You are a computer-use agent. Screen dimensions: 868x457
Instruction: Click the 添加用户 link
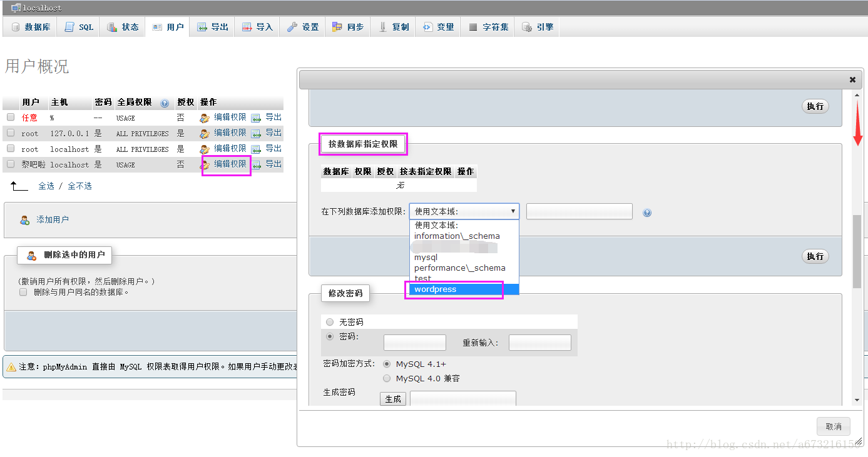[x=53, y=219]
